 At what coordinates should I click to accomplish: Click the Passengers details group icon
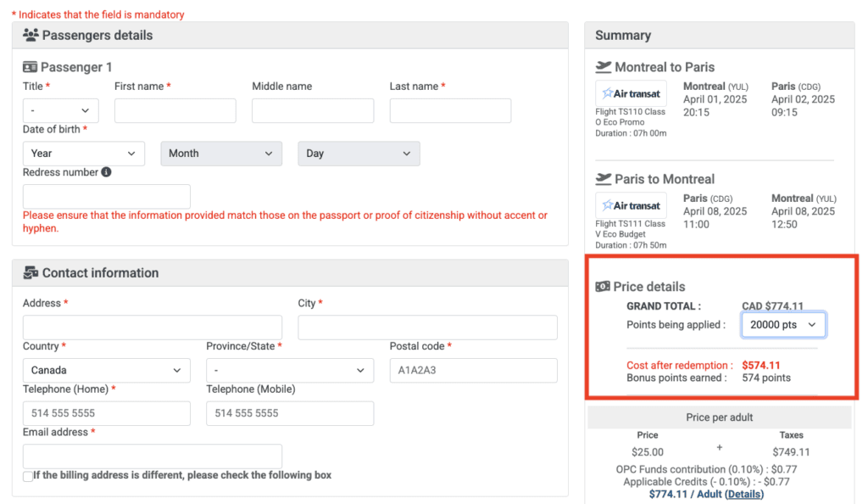pyautogui.click(x=31, y=36)
